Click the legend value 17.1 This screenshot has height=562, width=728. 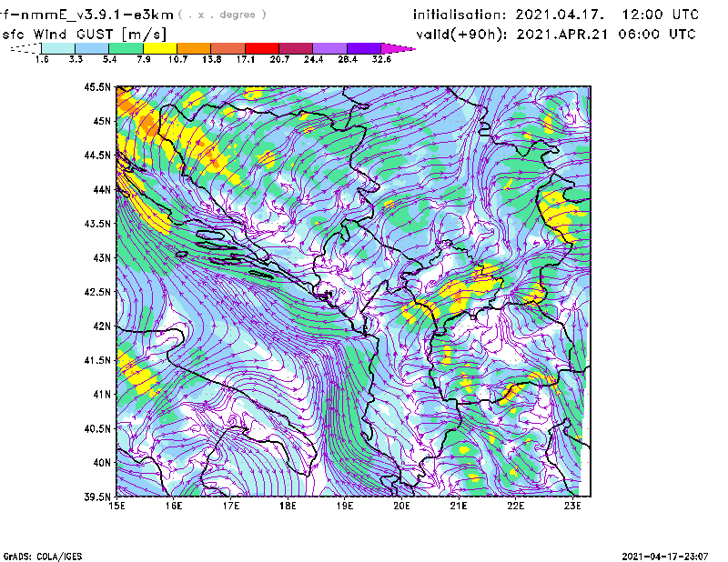[246, 59]
